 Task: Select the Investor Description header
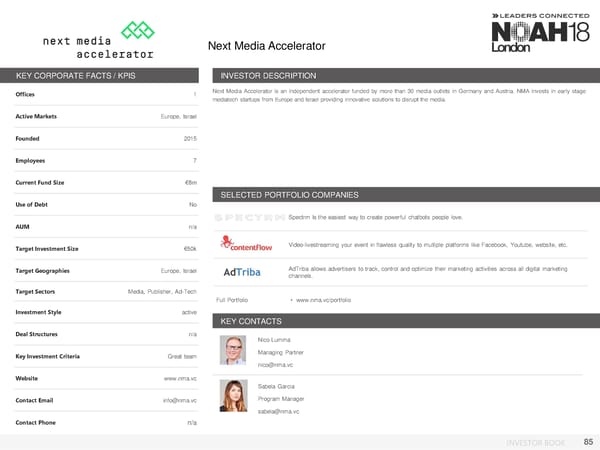click(268, 76)
